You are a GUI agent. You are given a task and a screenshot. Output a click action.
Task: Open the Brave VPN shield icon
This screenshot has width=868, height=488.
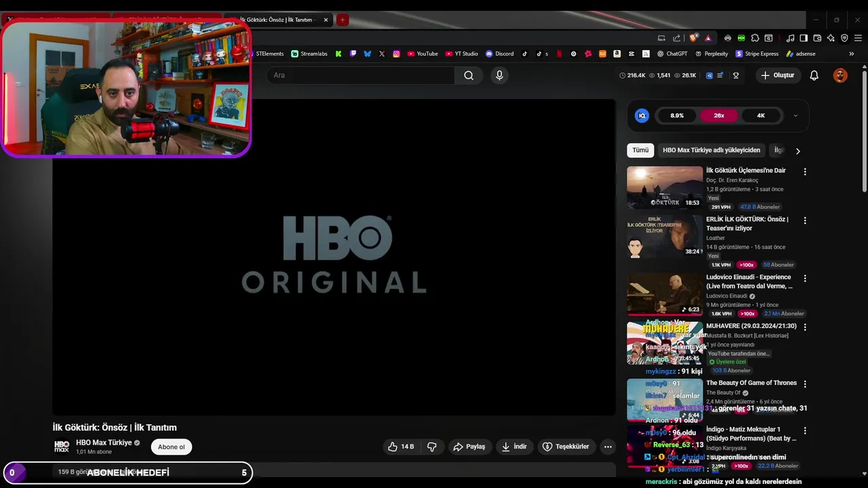844,38
